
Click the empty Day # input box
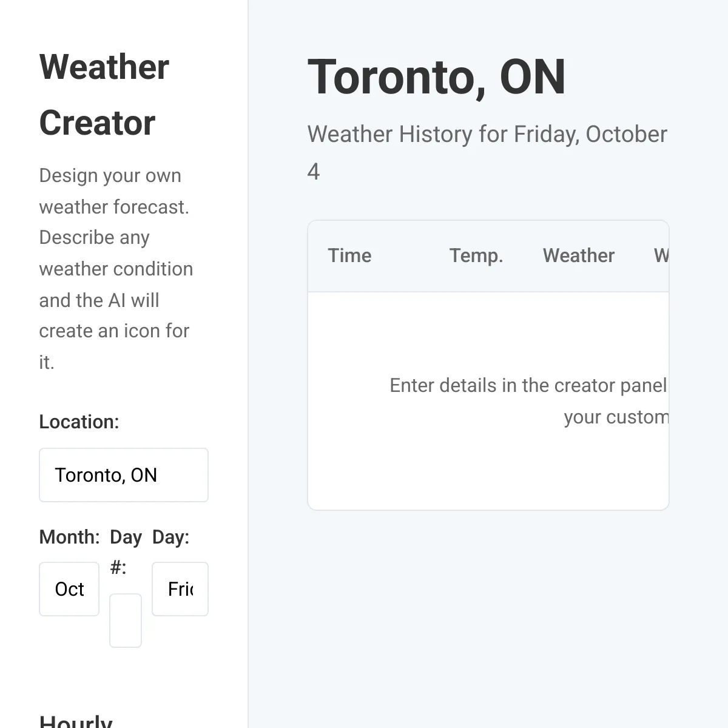click(126, 620)
